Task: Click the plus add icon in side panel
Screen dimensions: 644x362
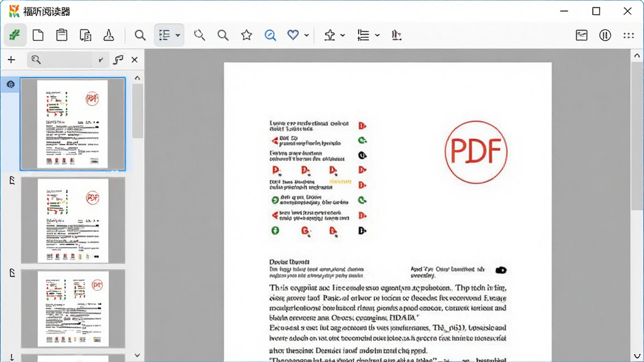Action: point(11,60)
